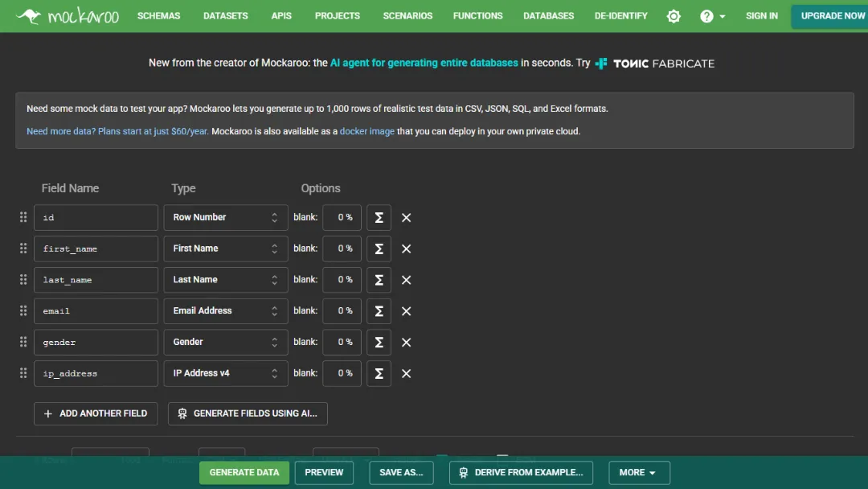Click the blank percent input for id
Screen dimensions: 868x489
click(342, 218)
